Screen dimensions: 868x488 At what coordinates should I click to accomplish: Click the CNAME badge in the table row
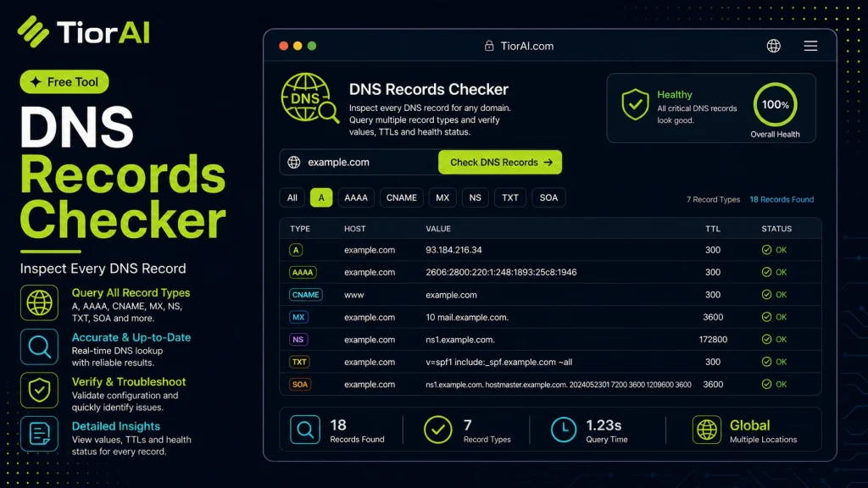[x=305, y=295]
